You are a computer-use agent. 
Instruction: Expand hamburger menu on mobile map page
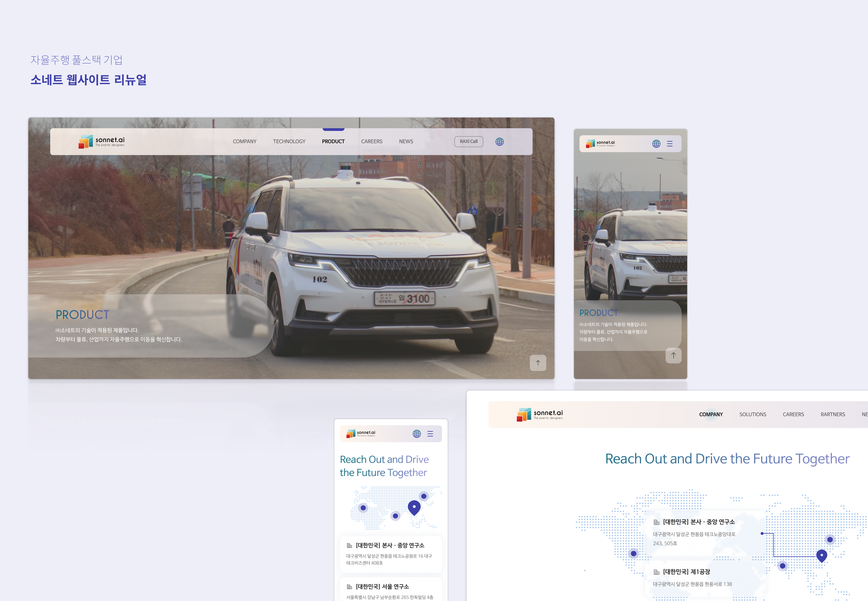[x=430, y=434]
